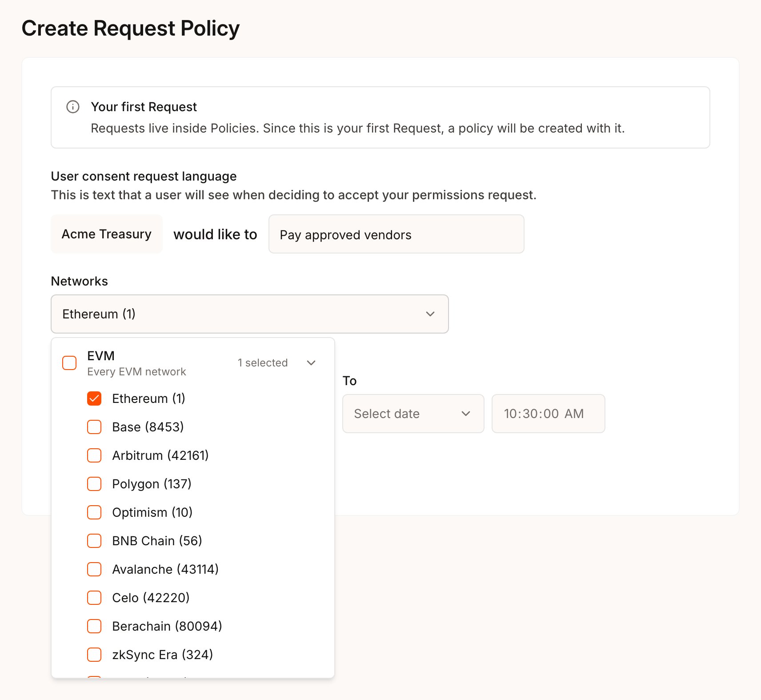Click the Create Request Policy heading
Screen dimensions: 761x700
point(131,28)
